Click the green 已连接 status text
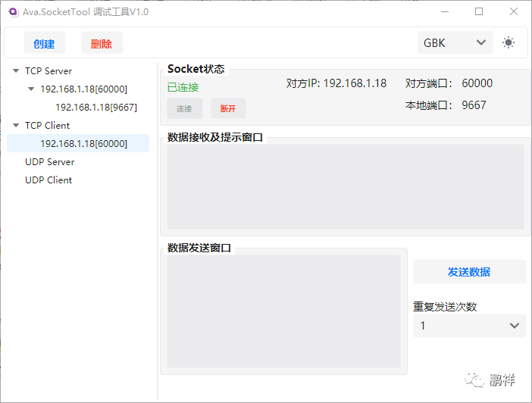Viewport: 532px width, 403px height. click(183, 88)
